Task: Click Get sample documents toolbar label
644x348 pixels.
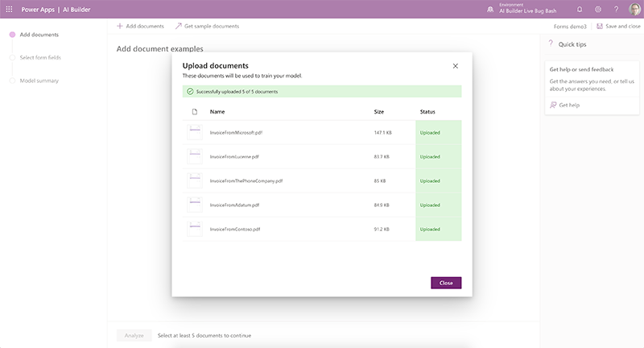Action: (x=212, y=26)
